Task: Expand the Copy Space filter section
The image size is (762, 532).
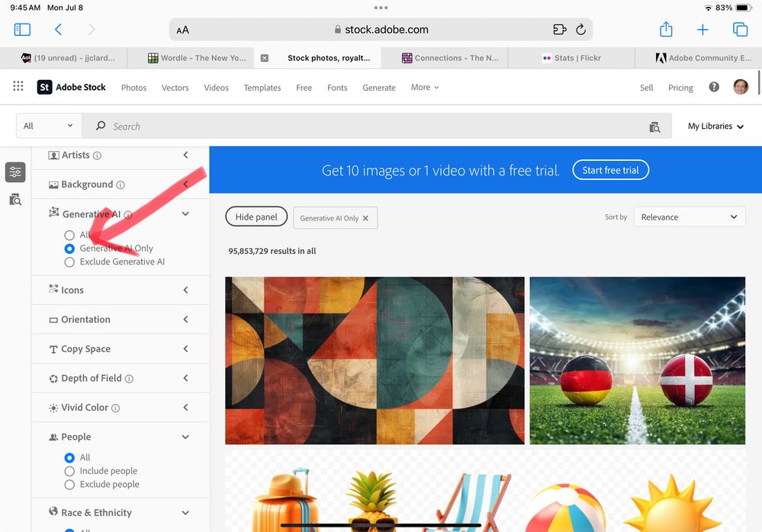Action: [x=185, y=348]
